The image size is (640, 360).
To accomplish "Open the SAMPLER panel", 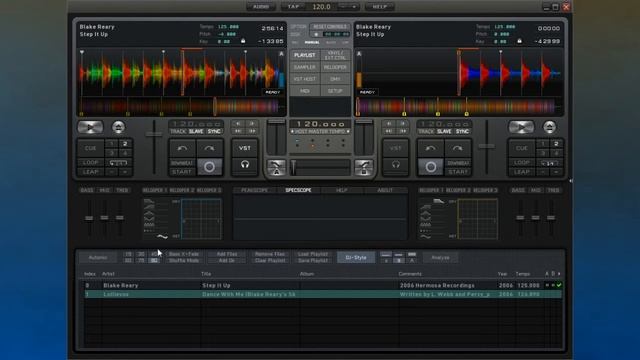I will click(305, 67).
